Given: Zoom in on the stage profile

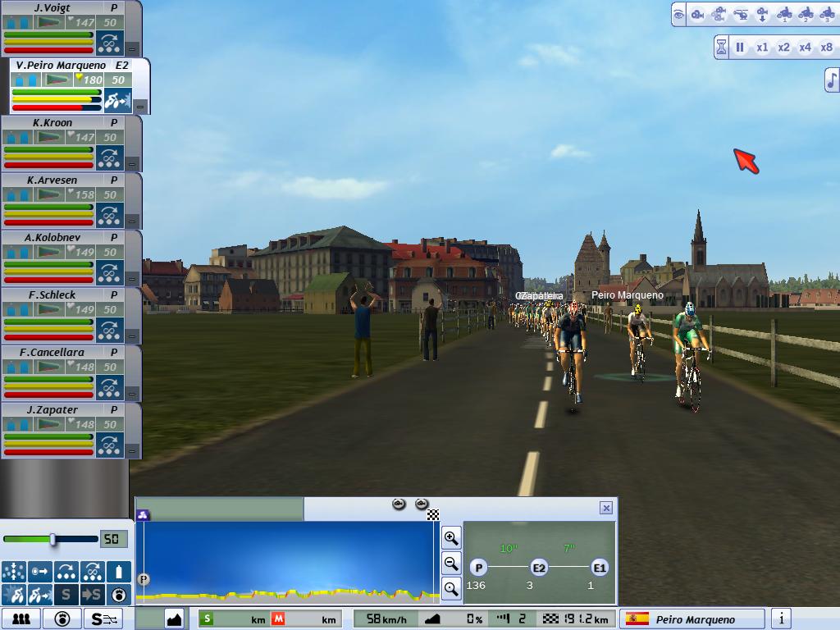Looking at the screenshot, I should pos(450,538).
